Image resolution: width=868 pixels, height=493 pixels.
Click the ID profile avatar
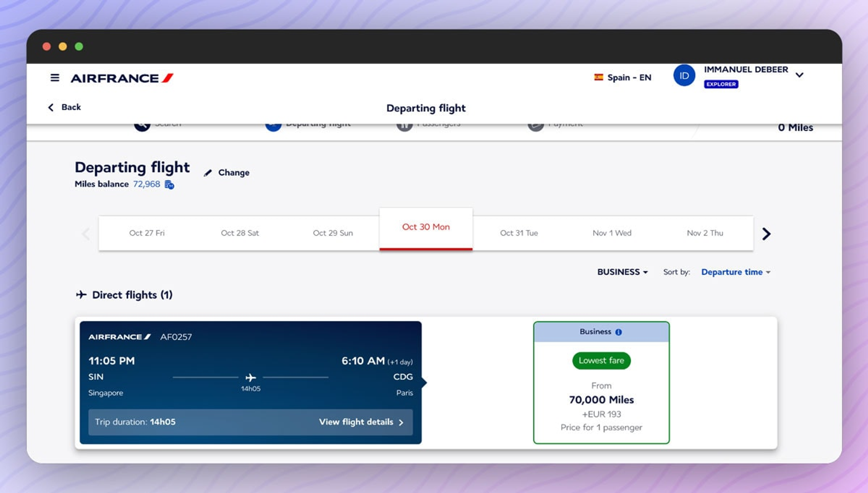tap(684, 75)
